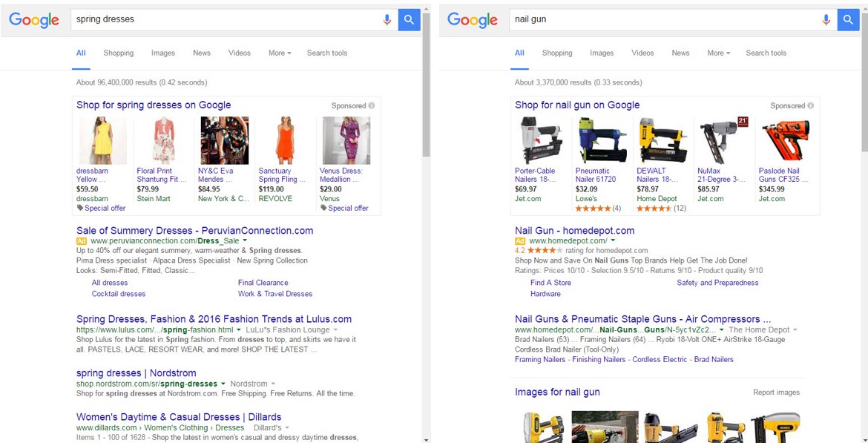This screenshot has width=868, height=443.
Task: Switch to Videos tab in nail gun window
Action: (642, 53)
